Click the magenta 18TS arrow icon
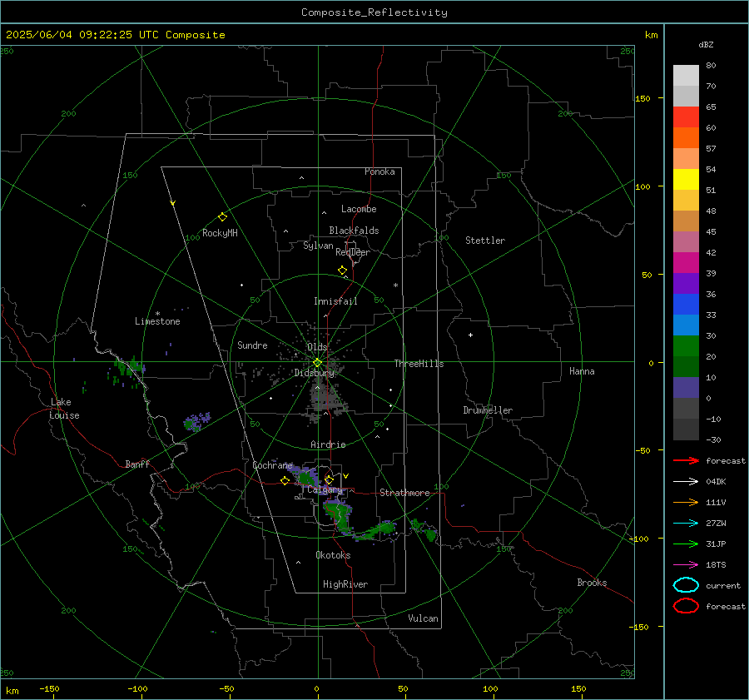The image size is (749, 700). pyautogui.click(x=686, y=565)
